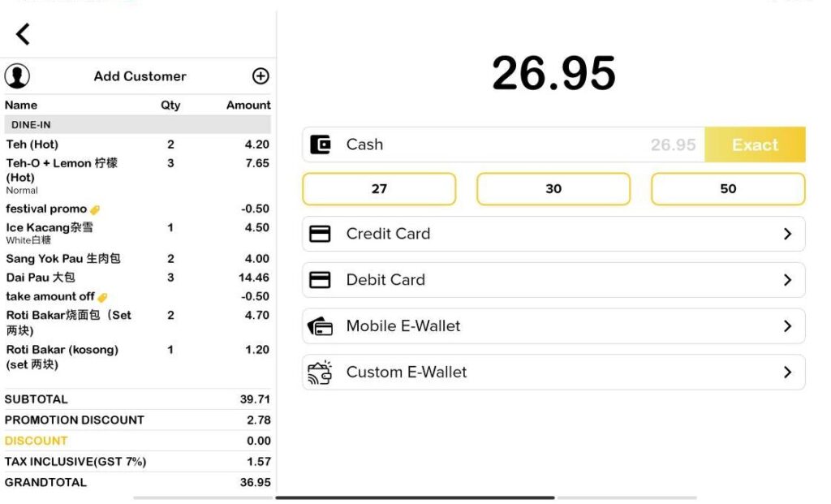Expand Credit Card options chevron

tap(787, 234)
